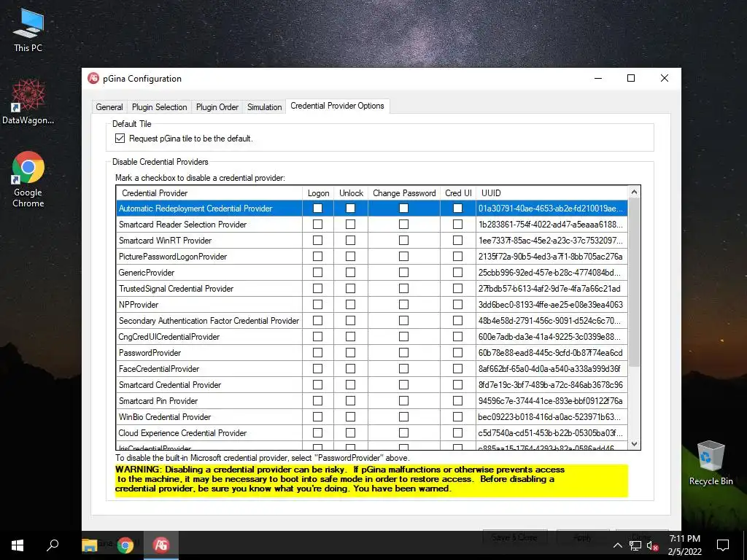Click pGina logo in title bar
The image size is (747, 560).
93,79
